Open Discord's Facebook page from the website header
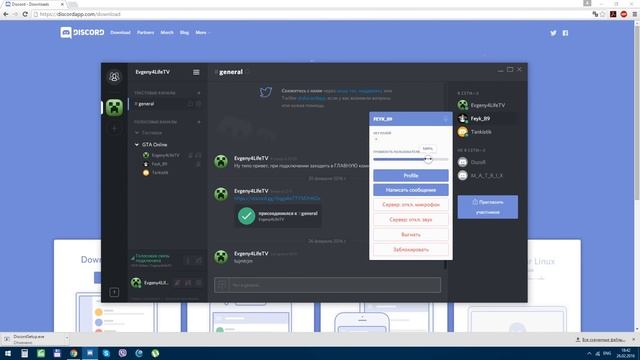The width and height of the screenshot is (640, 360). click(x=565, y=33)
